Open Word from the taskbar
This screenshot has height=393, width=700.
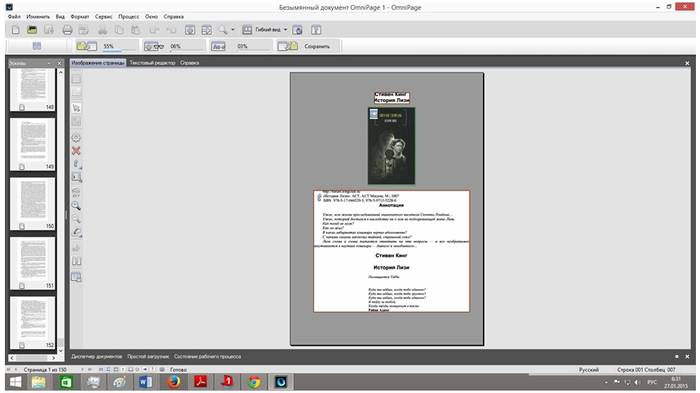coord(146,382)
